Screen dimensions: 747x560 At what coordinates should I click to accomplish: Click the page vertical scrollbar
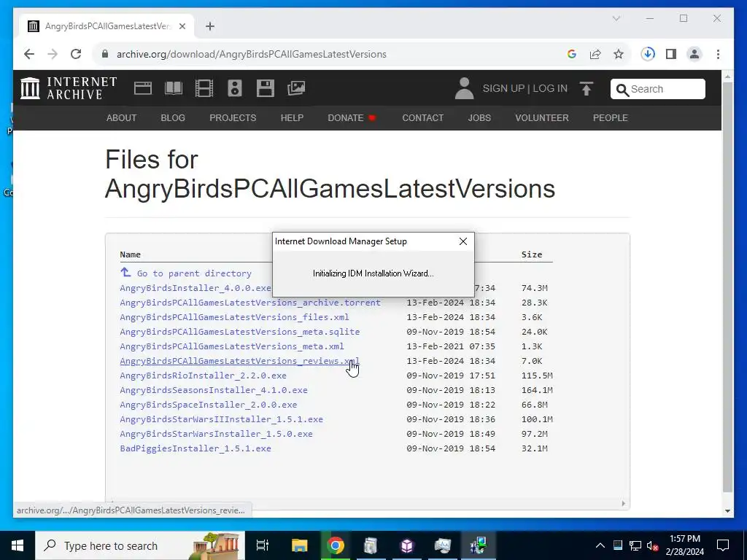coord(727,287)
